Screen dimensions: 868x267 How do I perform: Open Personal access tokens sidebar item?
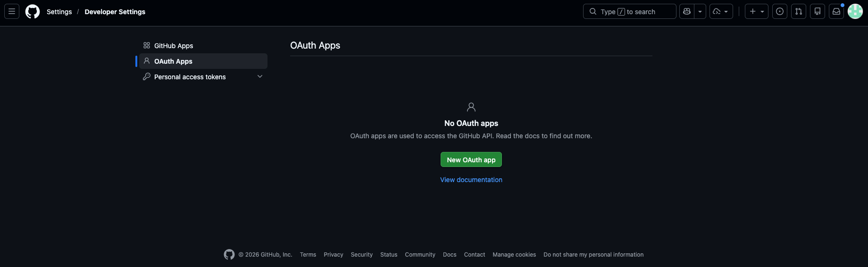(203, 77)
